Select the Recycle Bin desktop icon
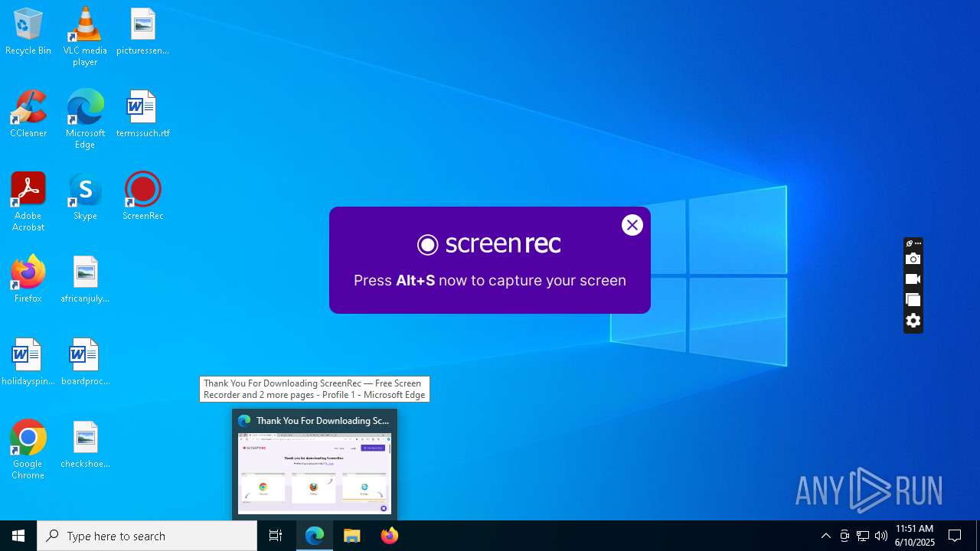The image size is (980, 551). [28, 31]
